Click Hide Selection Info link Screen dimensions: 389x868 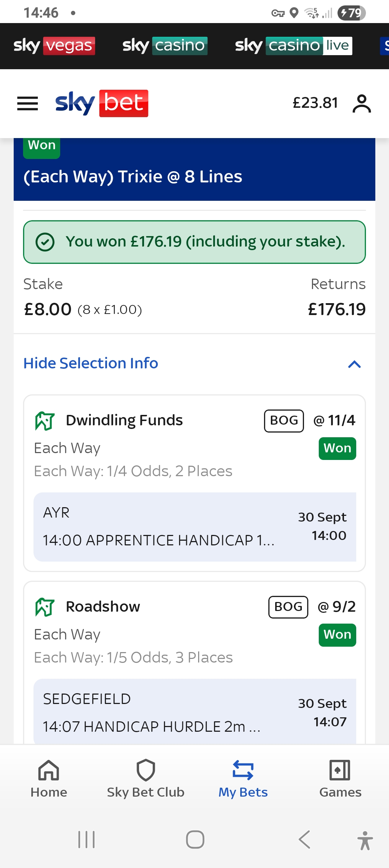(91, 363)
